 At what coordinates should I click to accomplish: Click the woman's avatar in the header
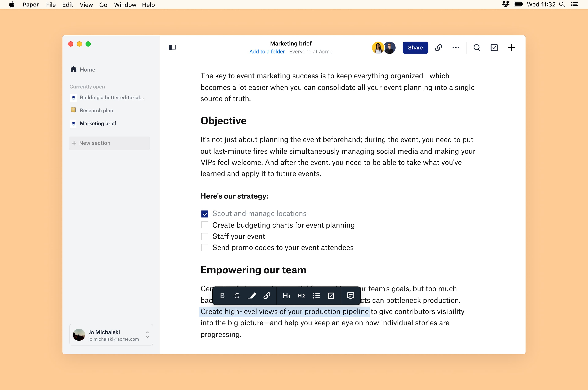pyautogui.click(x=378, y=48)
